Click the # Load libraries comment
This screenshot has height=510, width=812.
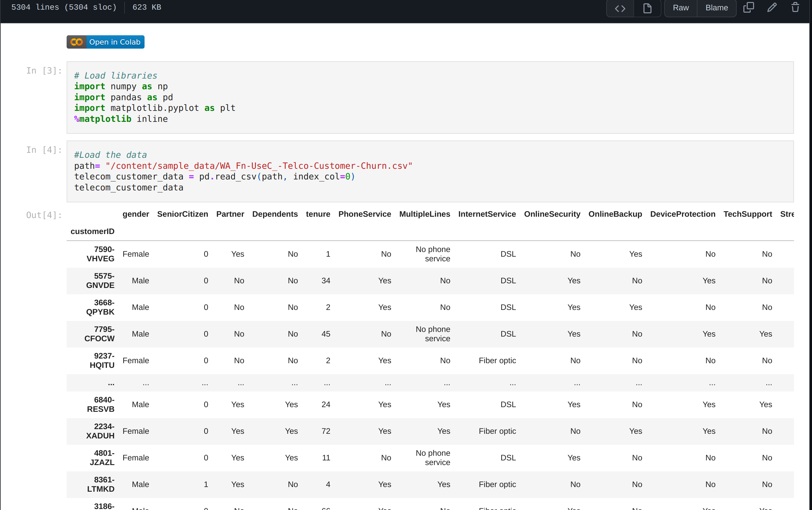tap(116, 76)
